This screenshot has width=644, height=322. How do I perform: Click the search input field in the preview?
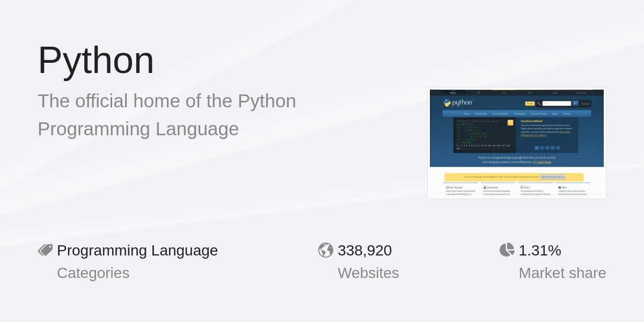pyautogui.click(x=557, y=104)
